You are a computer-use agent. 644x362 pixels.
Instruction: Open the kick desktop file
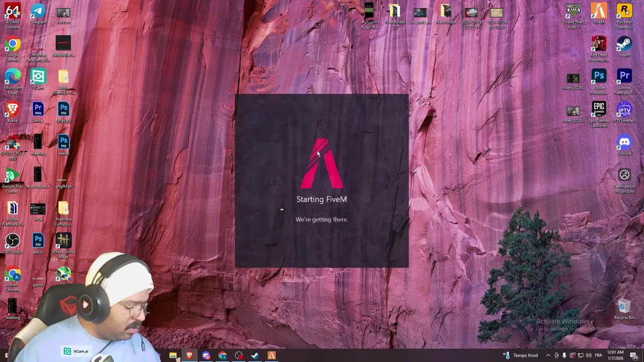[x=38, y=211]
